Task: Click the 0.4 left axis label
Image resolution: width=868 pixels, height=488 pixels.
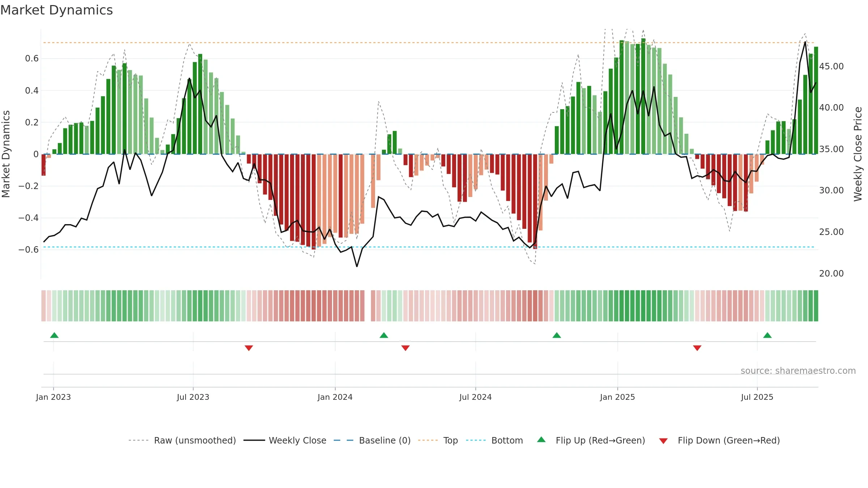Action: click(x=32, y=90)
